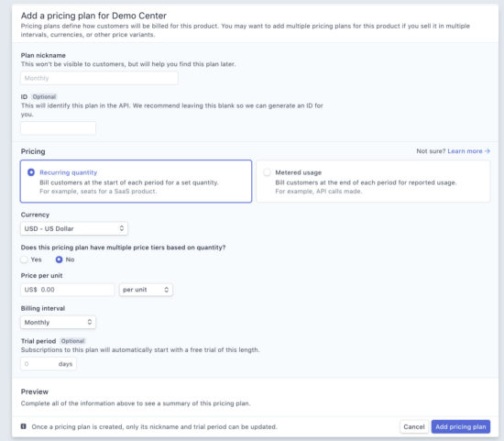Viewport: 504px width, 441px height.
Task: Select the Recurring quantity radio option
Action: pyautogui.click(x=31, y=172)
